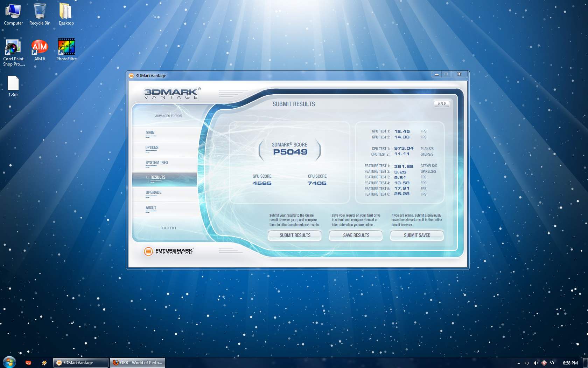Open the Recycle Bin icon
588x368 pixels.
pyautogui.click(x=40, y=14)
